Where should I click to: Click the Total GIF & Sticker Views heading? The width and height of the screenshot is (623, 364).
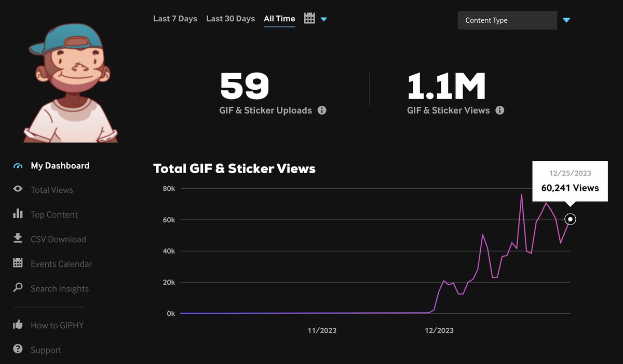pos(234,169)
